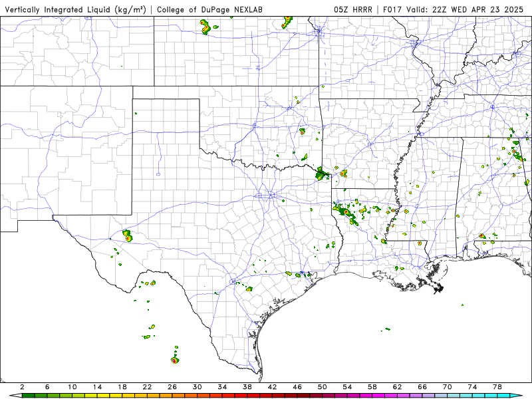Click the color scale label "50"
The image size is (532, 399).
pyautogui.click(x=323, y=387)
